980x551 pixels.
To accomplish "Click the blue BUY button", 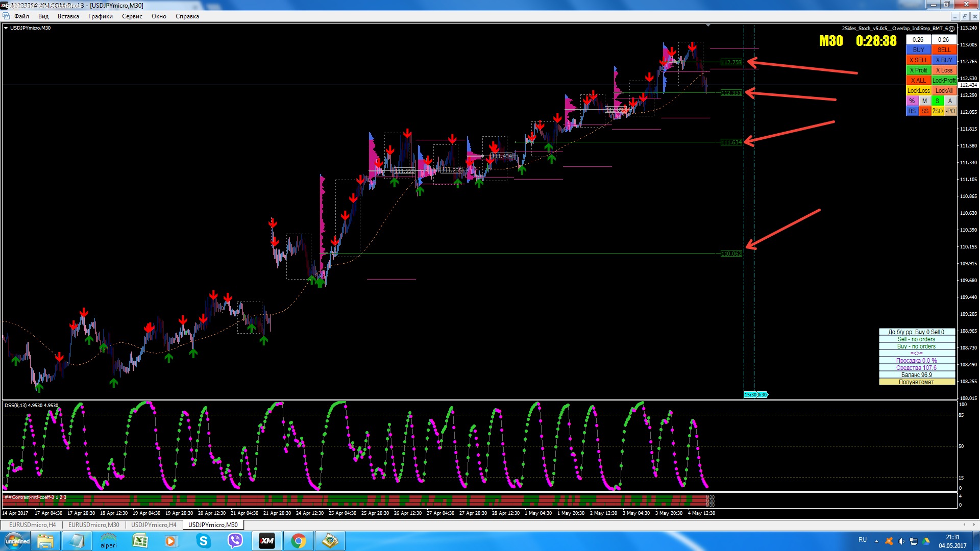I will tap(919, 49).
